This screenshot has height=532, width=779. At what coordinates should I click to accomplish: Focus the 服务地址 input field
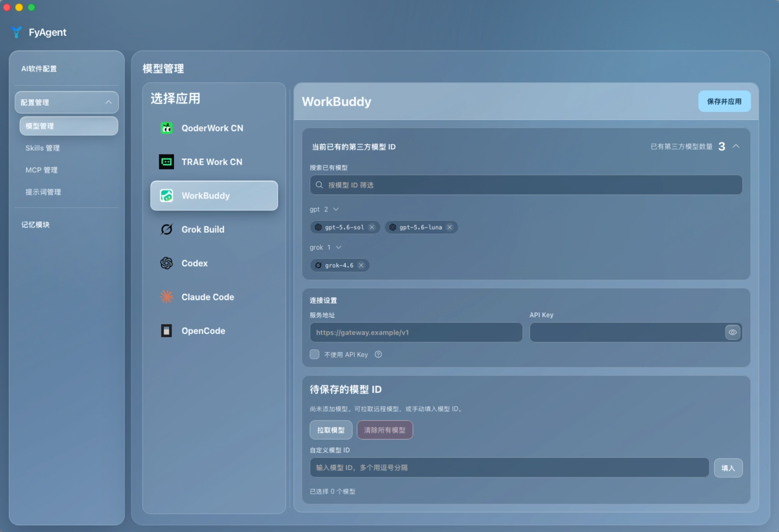tap(416, 333)
